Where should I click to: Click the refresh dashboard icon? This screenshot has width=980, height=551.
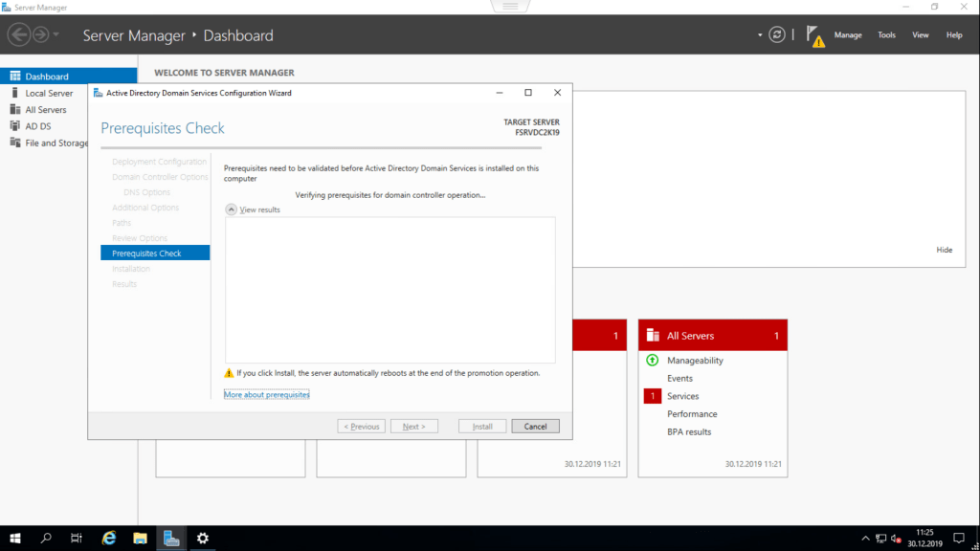(777, 34)
